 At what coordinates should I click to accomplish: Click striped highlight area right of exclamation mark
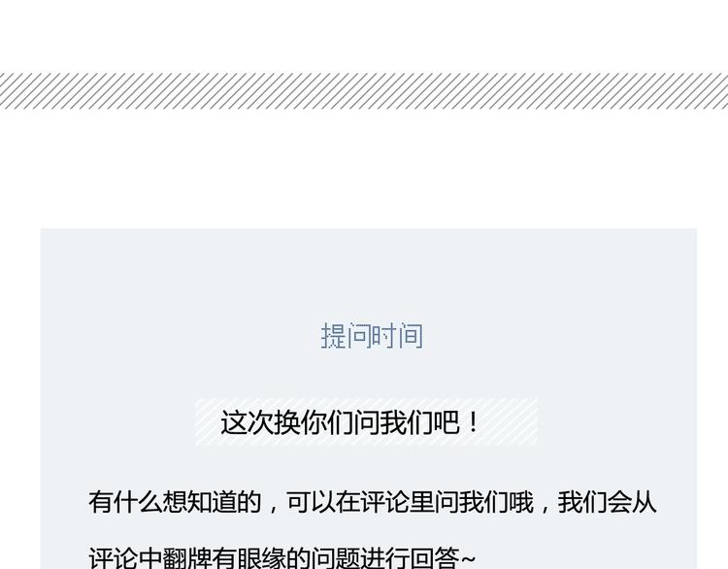(x=509, y=421)
